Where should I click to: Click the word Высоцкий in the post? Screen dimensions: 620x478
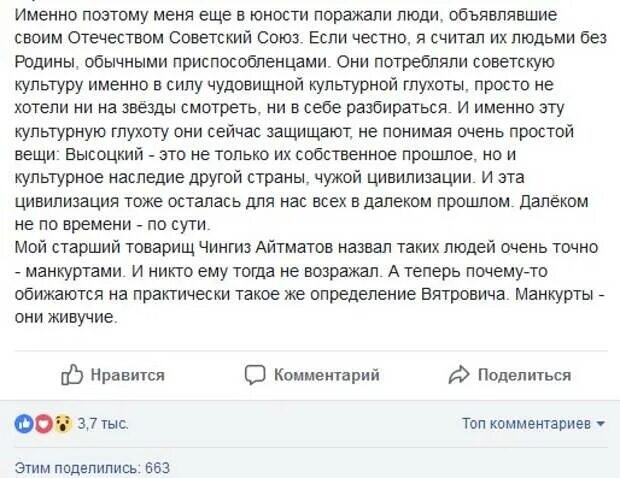pyautogui.click(x=104, y=154)
